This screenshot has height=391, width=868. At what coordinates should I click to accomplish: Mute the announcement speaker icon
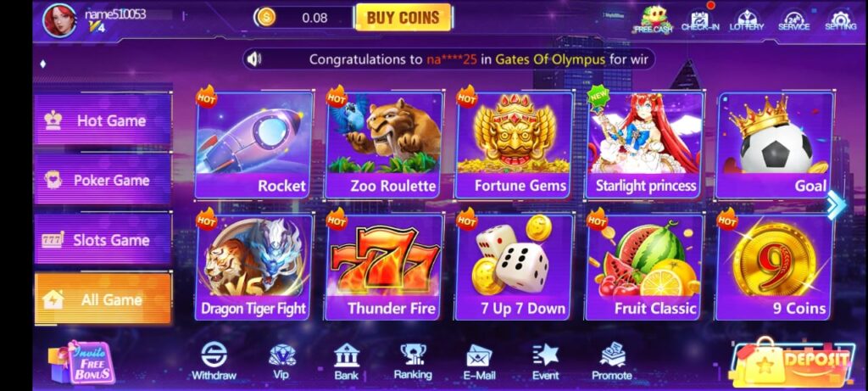point(254,59)
